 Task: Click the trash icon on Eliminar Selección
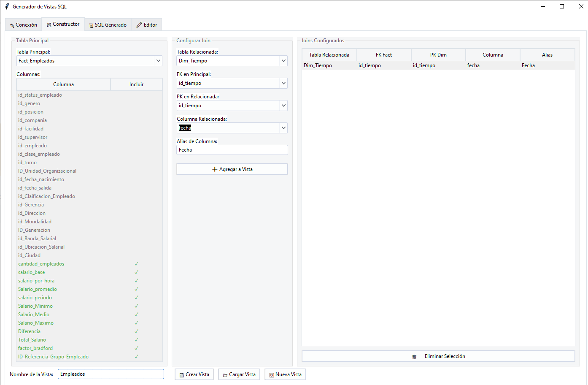pyautogui.click(x=414, y=357)
